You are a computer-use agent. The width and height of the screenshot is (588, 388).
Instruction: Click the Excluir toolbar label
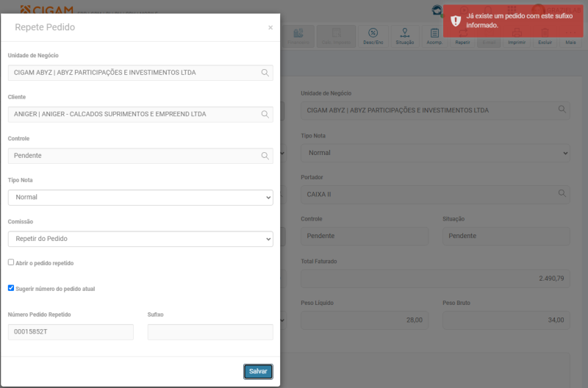[x=545, y=43]
